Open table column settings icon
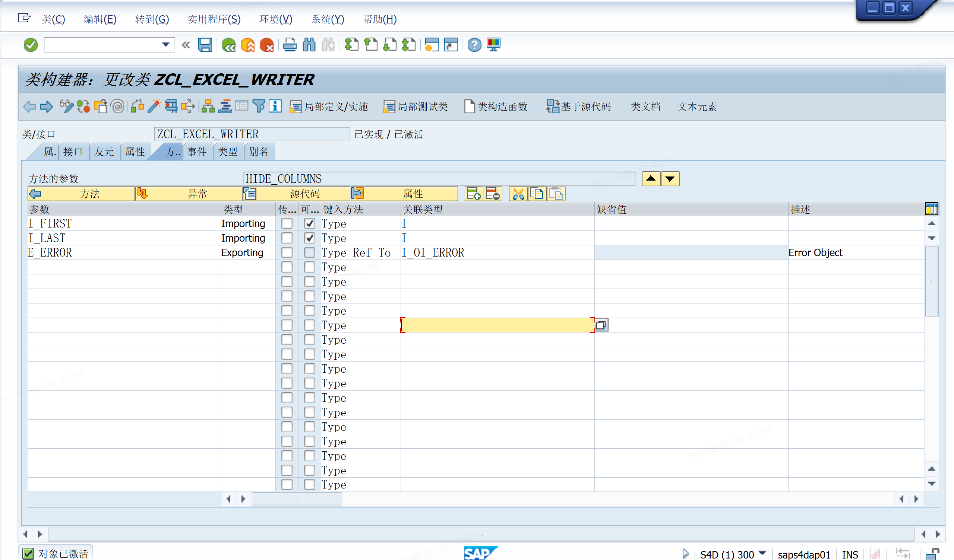 pyautogui.click(x=932, y=209)
